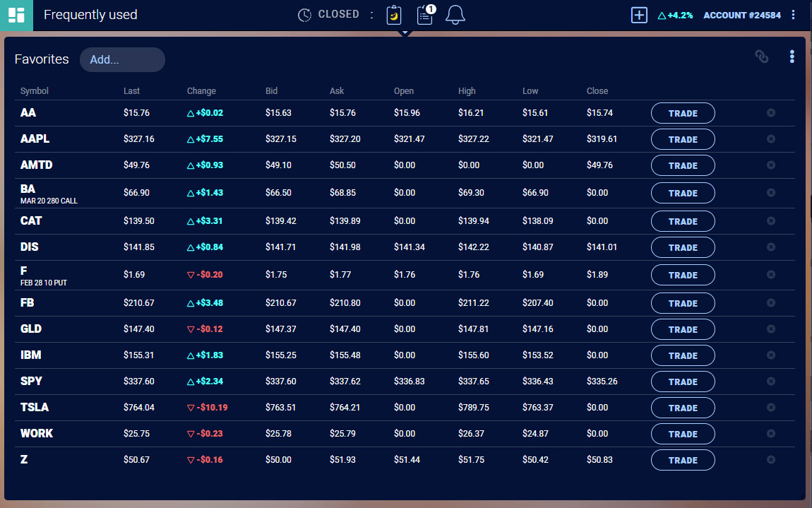Trade the F FEB 28 10 PUT
The height and width of the screenshot is (508, 812).
tap(683, 275)
